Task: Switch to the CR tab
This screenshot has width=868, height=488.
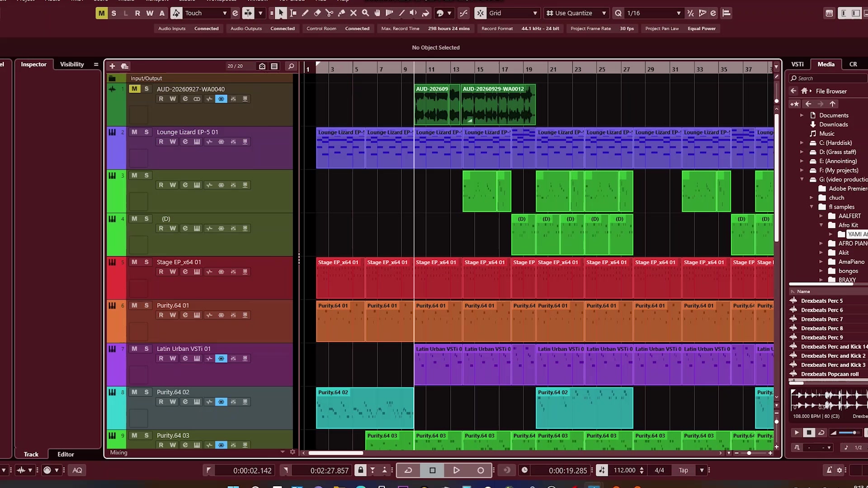Action: pyautogui.click(x=853, y=64)
